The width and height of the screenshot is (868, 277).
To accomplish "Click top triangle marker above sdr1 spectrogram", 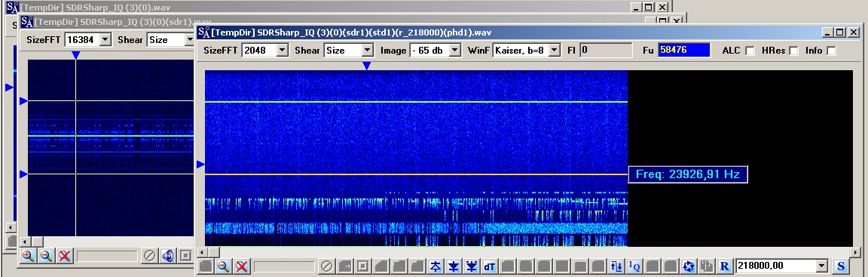I will pos(76,55).
